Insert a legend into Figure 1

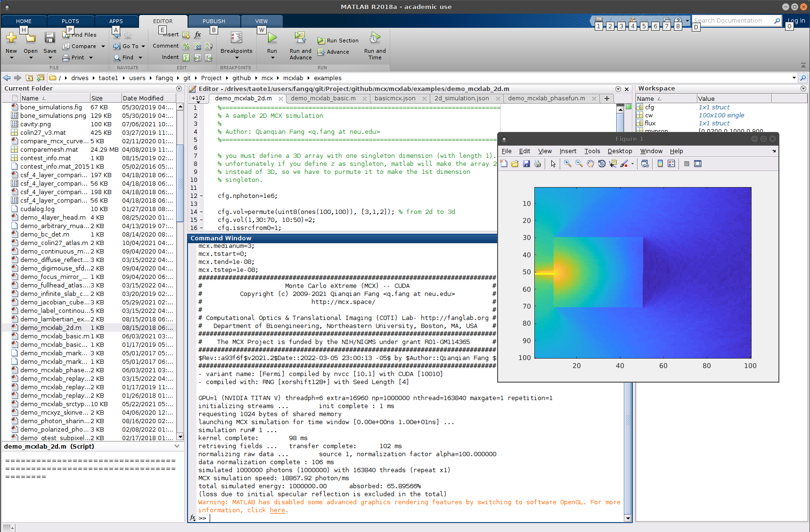click(x=671, y=164)
